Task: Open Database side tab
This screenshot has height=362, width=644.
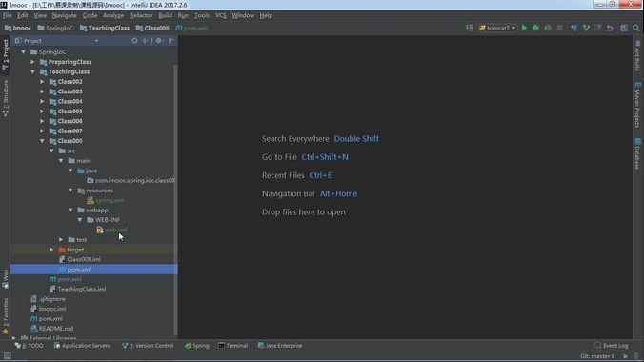Action: [637, 153]
